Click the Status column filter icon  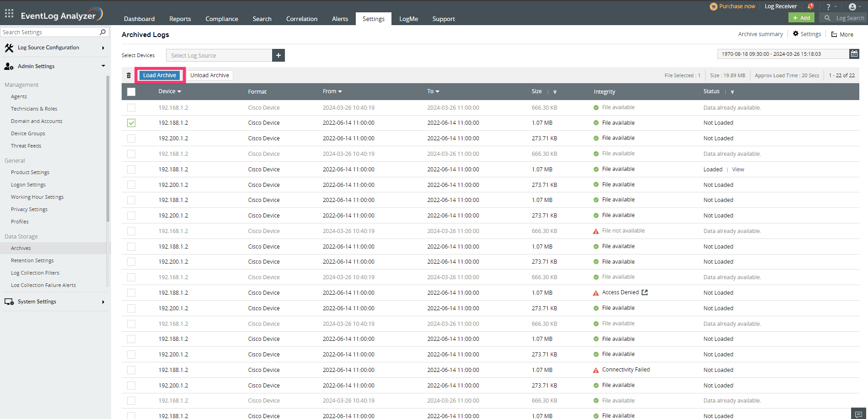coord(732,92)
